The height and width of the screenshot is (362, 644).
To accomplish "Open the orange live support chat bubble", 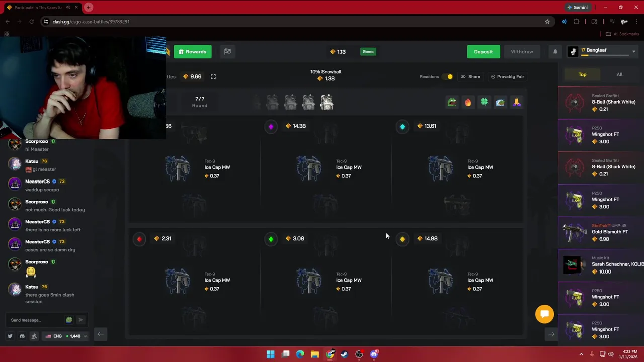I will click(544, 314).
